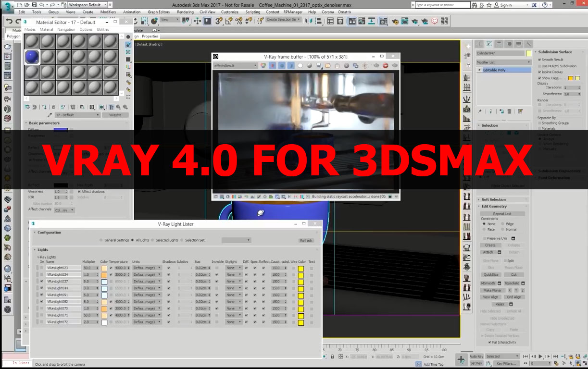
Task: Click Make Unique icon under modifier stack
Action: pos(501,111)
